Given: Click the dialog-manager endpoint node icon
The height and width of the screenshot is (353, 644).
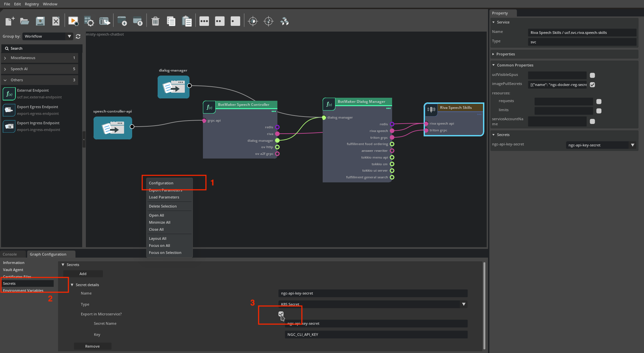Looking at the screenshot, I should pos(173,87).
